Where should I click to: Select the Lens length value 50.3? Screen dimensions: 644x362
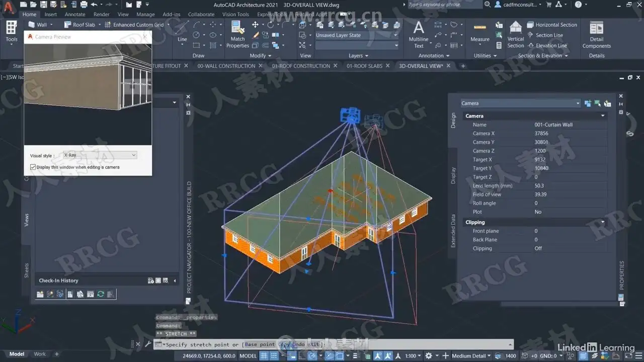(539, 186)
